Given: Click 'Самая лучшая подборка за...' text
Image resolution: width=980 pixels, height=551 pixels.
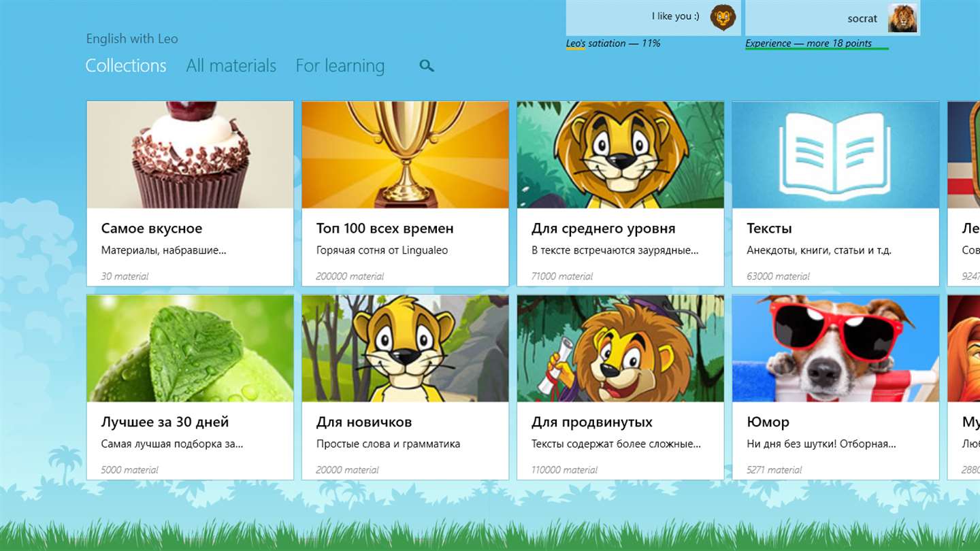Looking at the screenshot, I should (172, 444).
